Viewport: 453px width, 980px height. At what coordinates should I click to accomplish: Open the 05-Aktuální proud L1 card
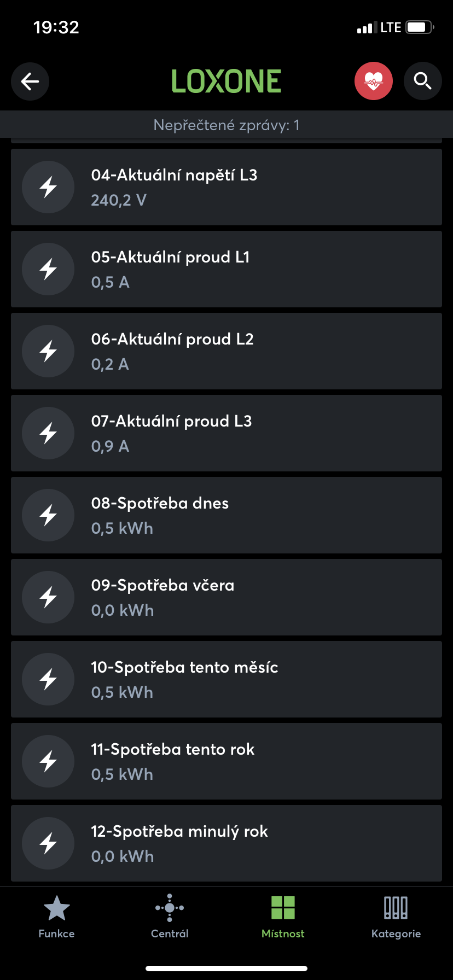[x=226, y=269]
